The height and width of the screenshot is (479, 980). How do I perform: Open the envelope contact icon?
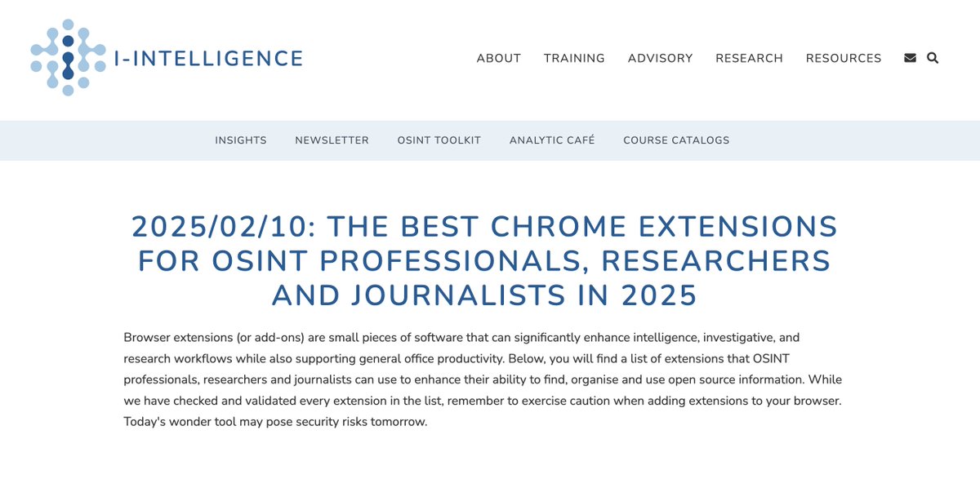[x=910, y=58]
